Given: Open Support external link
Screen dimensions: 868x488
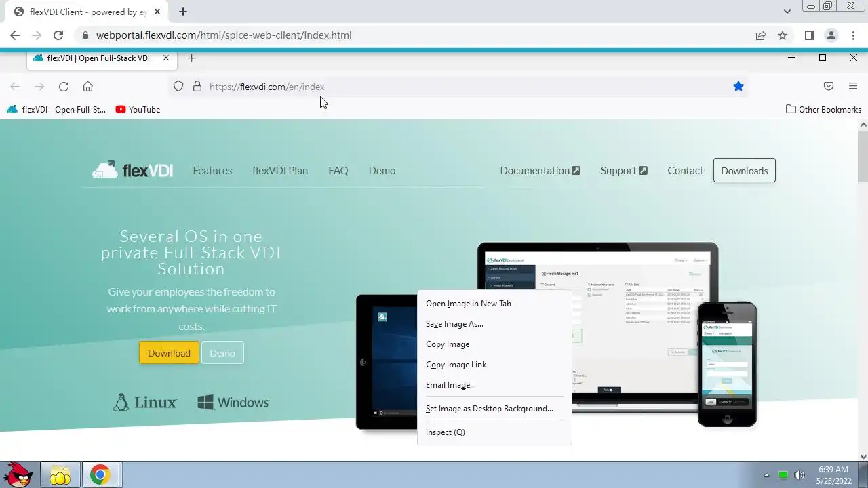Looking at the screenshot, I should point(624,171).
